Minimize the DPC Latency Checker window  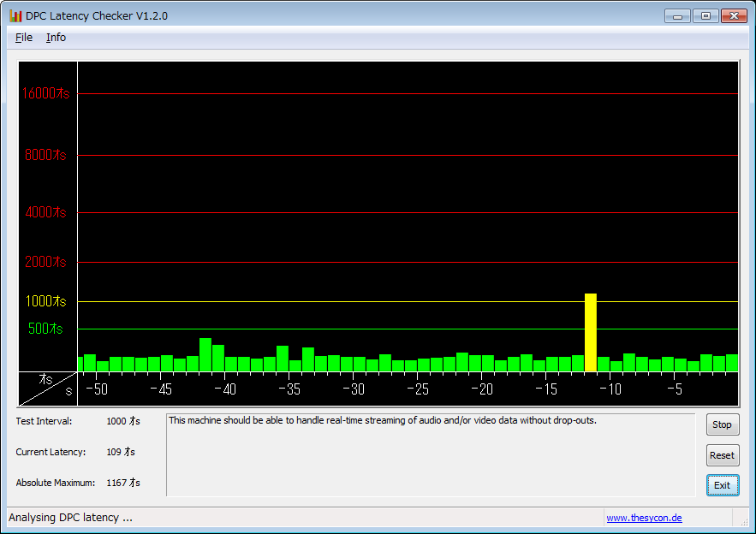(x=677, y=16)
